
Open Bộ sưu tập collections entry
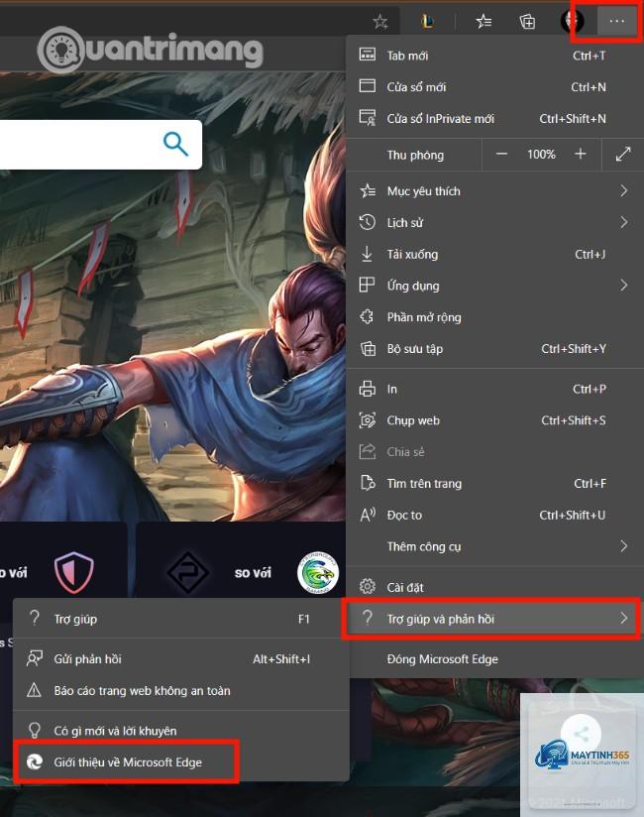click(x=494, y=349)
